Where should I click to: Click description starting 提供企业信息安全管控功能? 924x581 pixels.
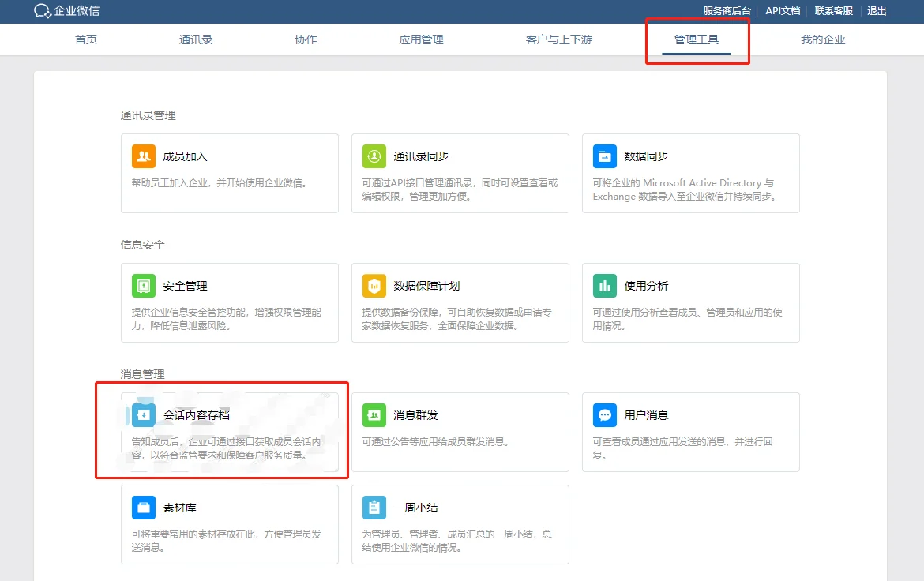(x=227, y=319)
